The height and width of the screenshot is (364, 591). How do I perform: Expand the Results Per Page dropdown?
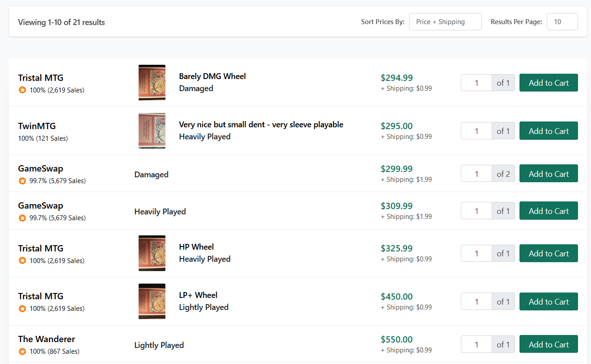click(x=562, y=22)
